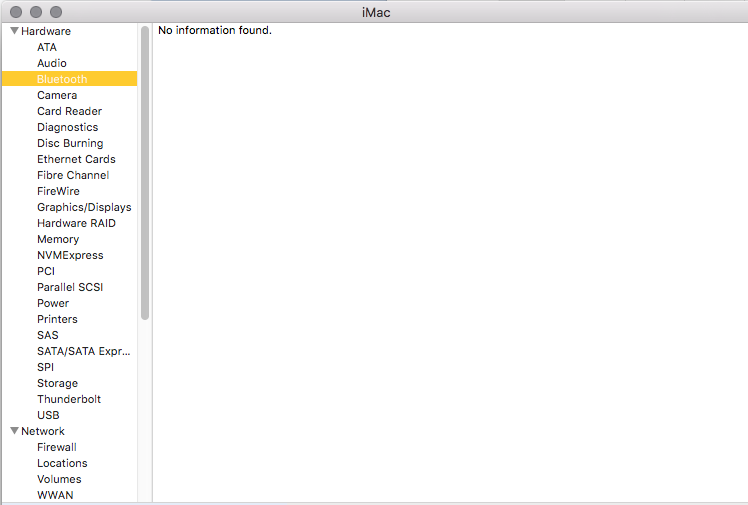748x505 pixels.
Task: Select the highlighted Bluetooth entry
Action: 70,79
